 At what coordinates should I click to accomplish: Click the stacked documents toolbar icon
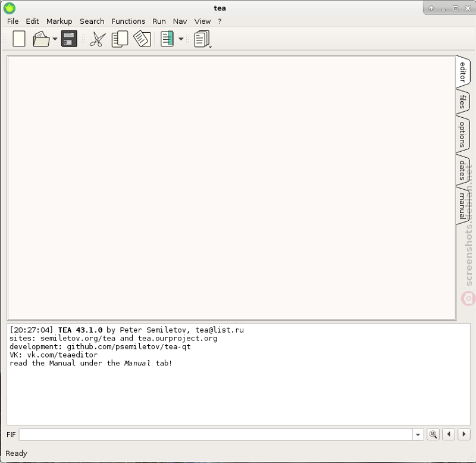[x=202, y=39]
